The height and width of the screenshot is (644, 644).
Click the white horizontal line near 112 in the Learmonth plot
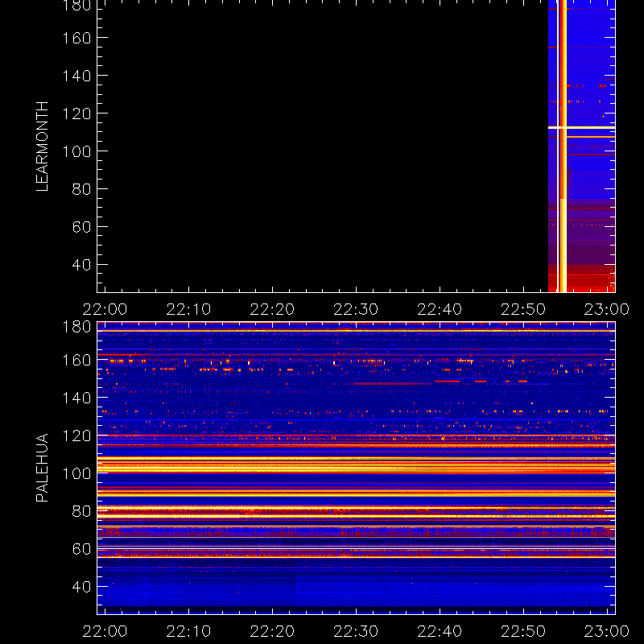coord(581,128)
